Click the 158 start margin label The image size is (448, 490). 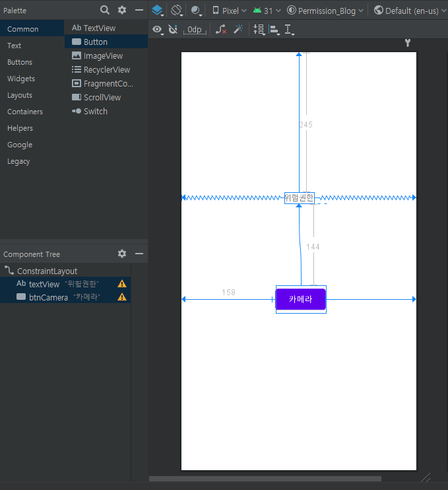coord(228,292)
